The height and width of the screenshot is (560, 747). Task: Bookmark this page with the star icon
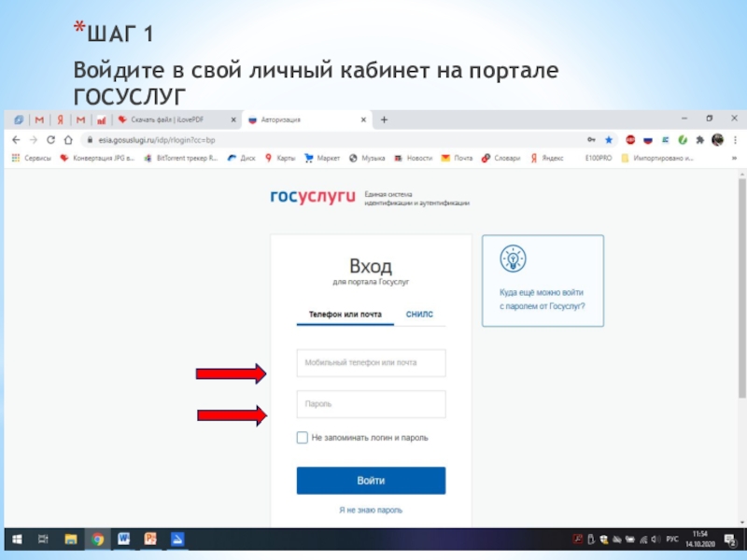click(607, 139)
